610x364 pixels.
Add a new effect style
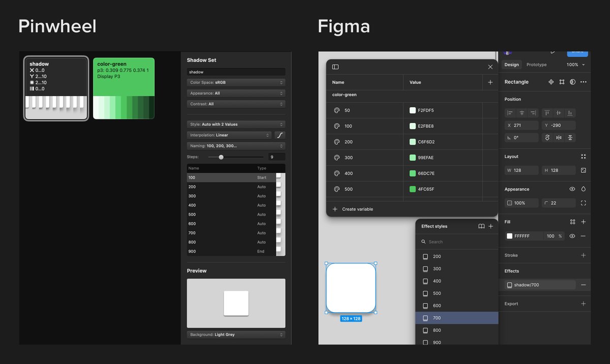click(491, 226)
